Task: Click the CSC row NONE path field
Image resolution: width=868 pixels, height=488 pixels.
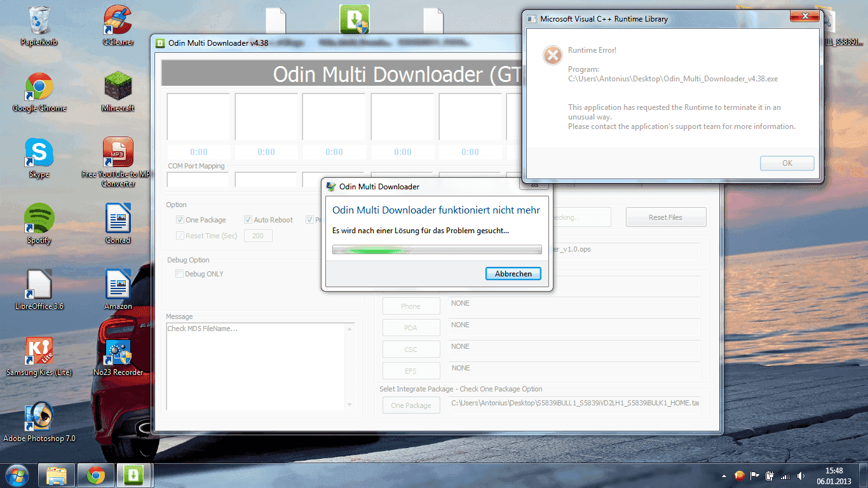Action: coord(574,349)
